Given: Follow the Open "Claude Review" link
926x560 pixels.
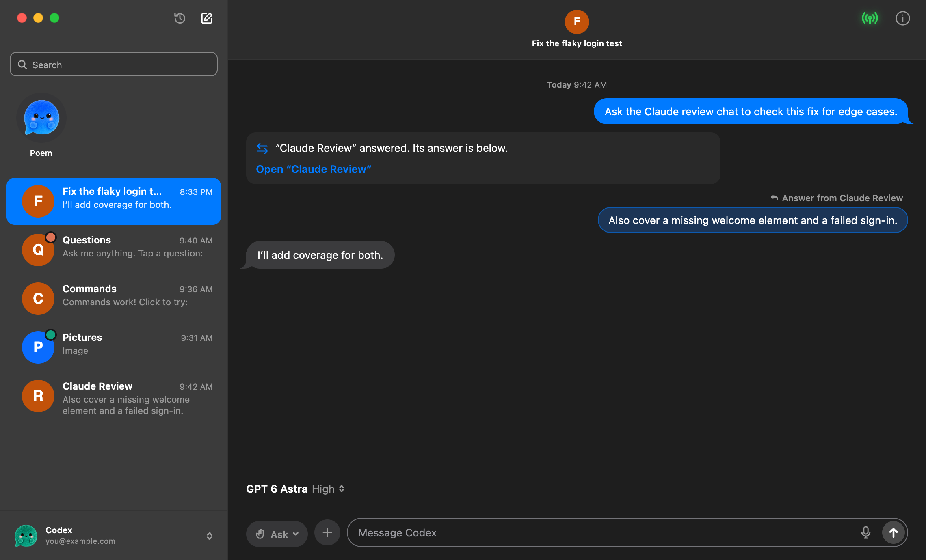Looking at the screenshot, I should pyautogui.click(x=314, y=169).
